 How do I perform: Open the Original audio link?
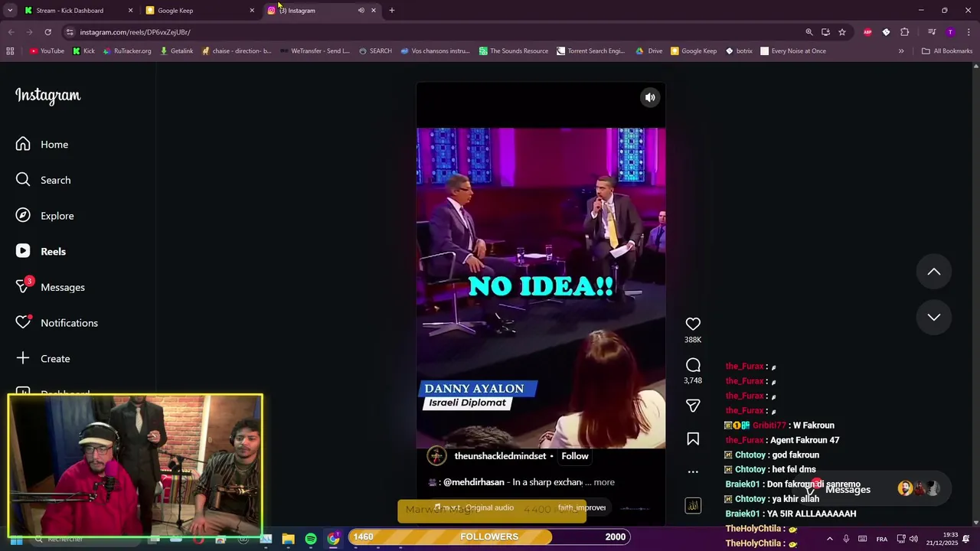pyautogui.click(x=489, y=507)
